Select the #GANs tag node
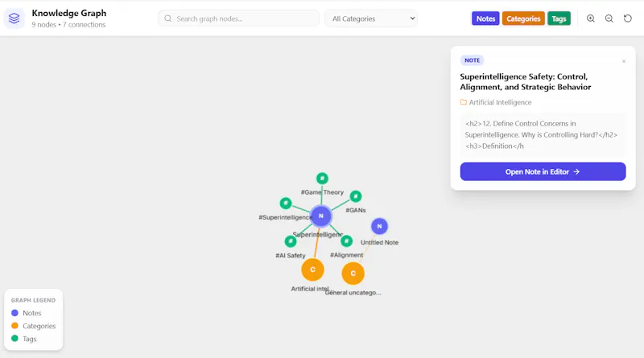The height and width of the screenshot is (358, 644). point(356,196)
